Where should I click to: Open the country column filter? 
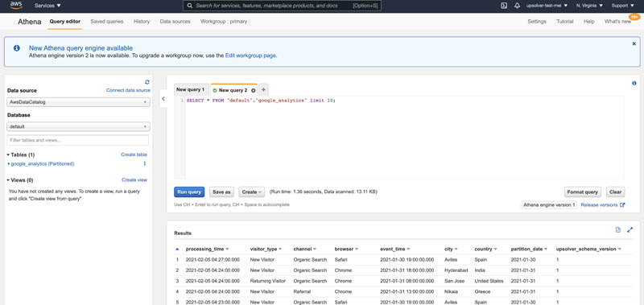point(496,249)
